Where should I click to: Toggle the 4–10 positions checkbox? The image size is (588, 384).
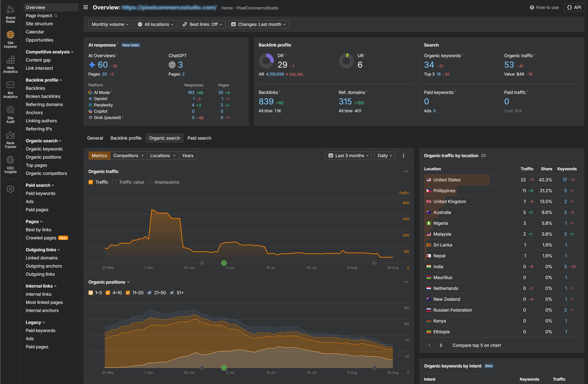tap(108, 293)
